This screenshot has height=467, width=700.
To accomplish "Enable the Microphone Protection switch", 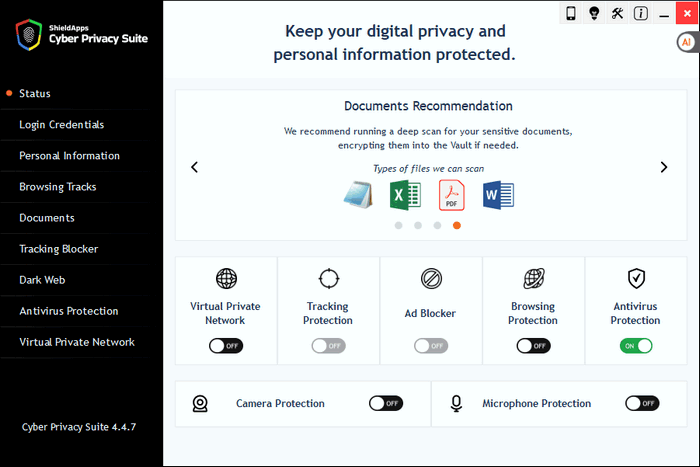I will (642, 403).
